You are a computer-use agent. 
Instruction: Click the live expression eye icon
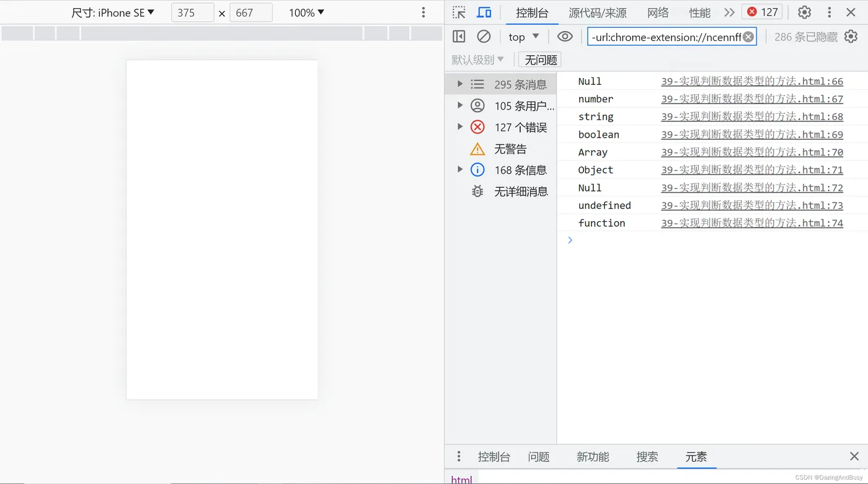(x=565, y=37)
